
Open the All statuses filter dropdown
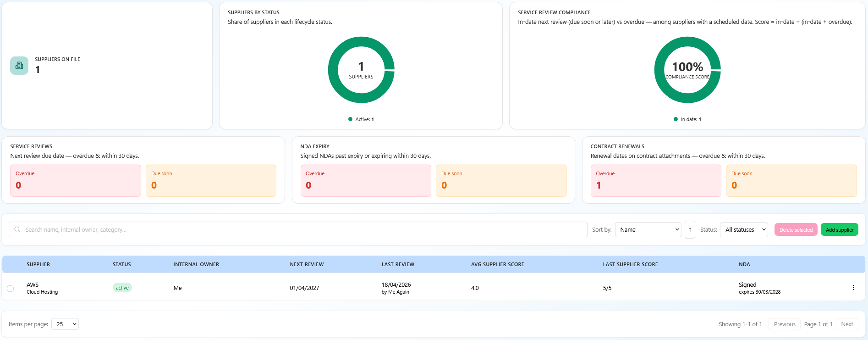click(x=744, y=229)
